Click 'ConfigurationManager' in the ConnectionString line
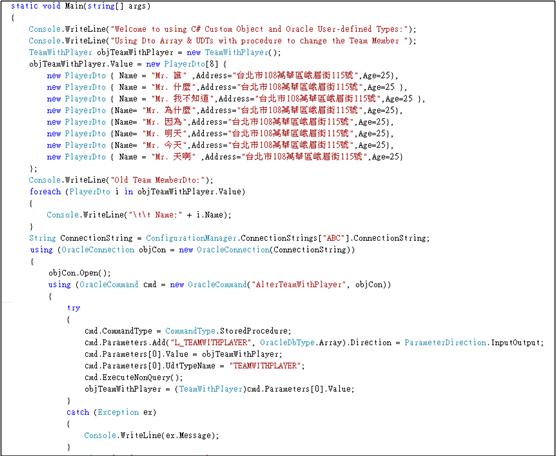556x456 pixels. coord(191,238)
